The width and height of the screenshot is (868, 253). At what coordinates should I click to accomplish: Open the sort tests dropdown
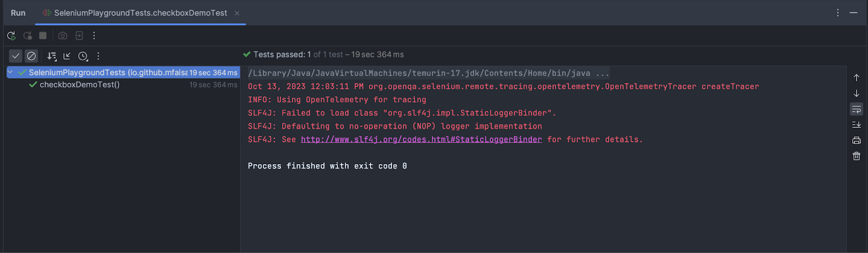coord(52,56)
